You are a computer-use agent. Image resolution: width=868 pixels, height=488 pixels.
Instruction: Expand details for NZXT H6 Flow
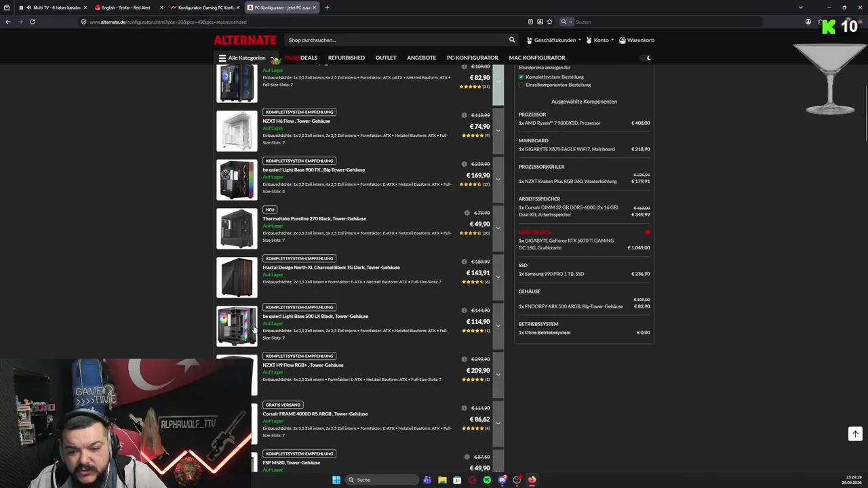(498, 131)
